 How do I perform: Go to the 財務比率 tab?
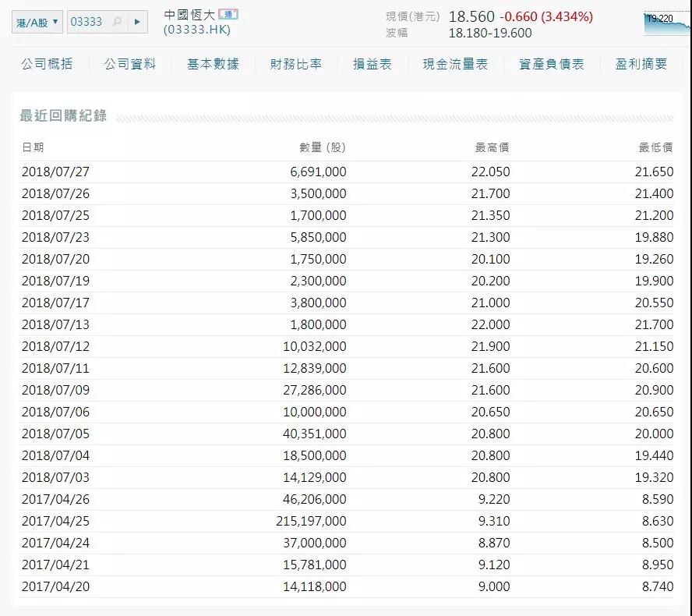pos(295,64)
